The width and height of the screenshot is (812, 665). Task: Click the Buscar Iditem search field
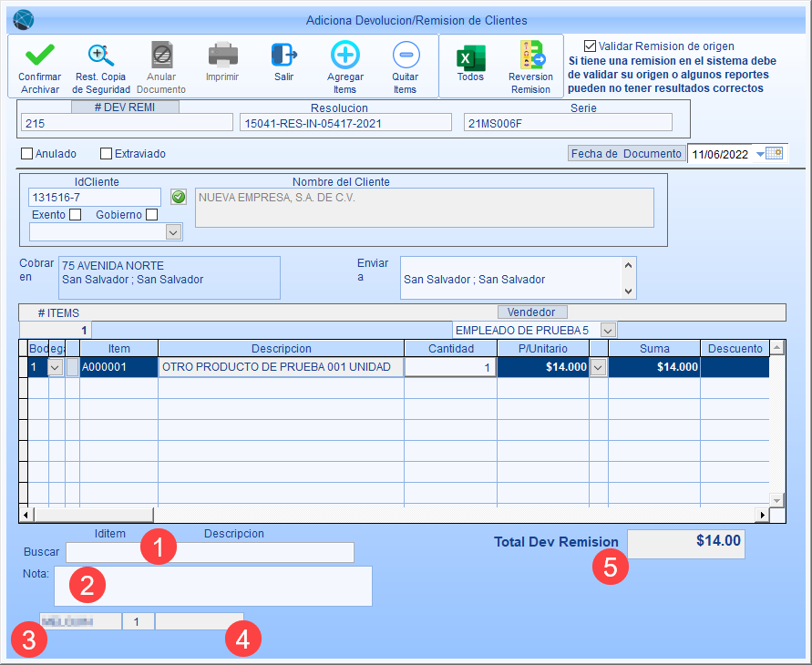pyautogui.click(x=210, y=552)
